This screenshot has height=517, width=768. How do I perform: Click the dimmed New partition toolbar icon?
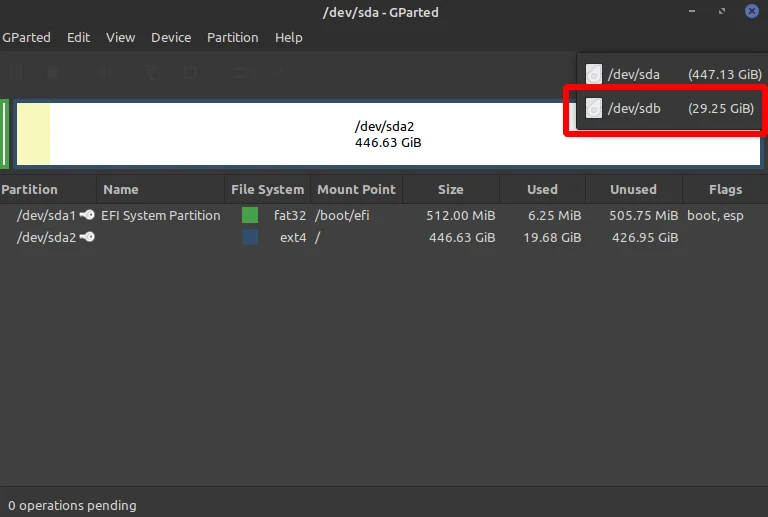(x=16, y=73)
